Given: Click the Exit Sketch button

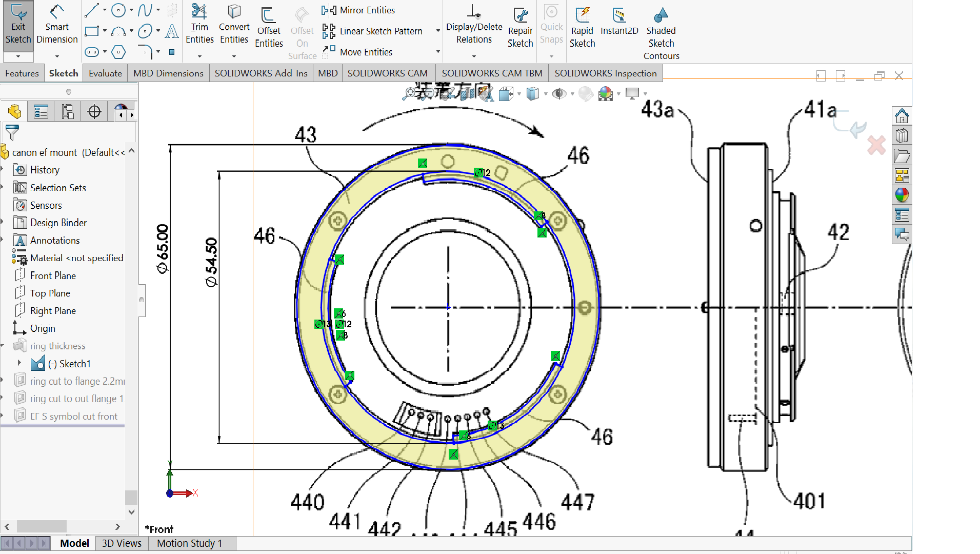Looking at the screenshot, I should pyautogui.click(x=18, y=25).
